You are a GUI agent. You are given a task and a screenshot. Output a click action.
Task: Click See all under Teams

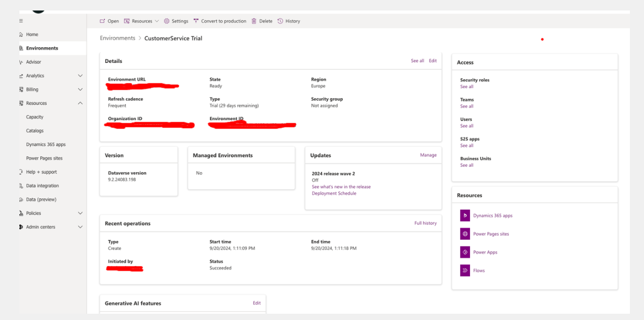pos(466,106)
